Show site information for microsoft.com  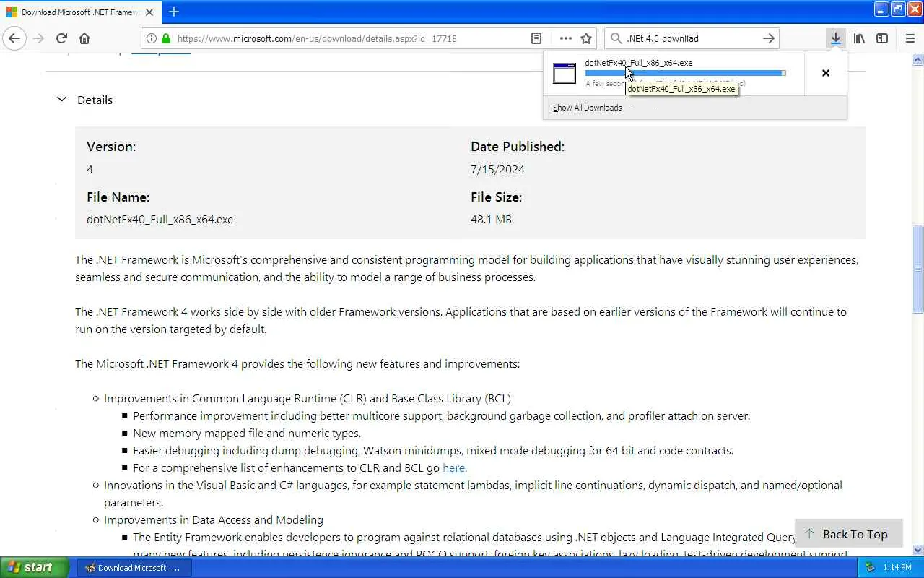[x=151, y=38]
